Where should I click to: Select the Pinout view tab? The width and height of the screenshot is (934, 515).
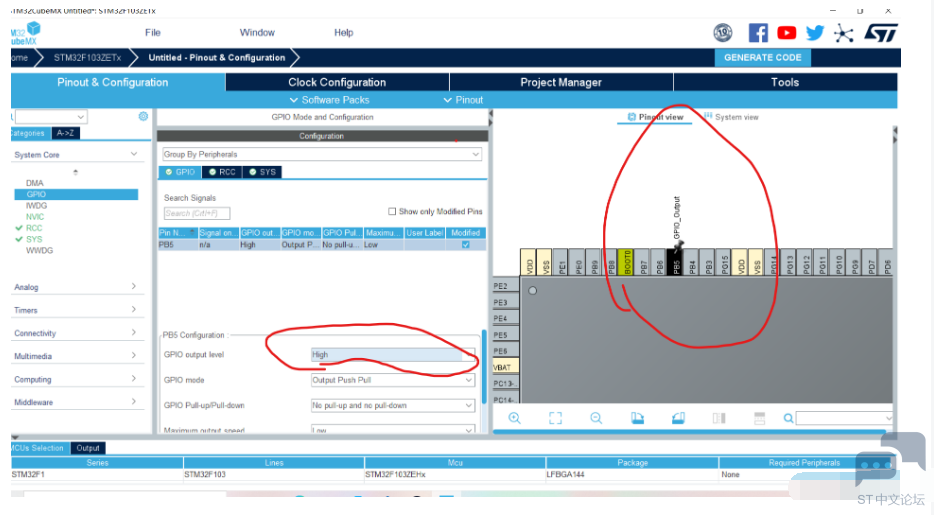pos(655,117)
